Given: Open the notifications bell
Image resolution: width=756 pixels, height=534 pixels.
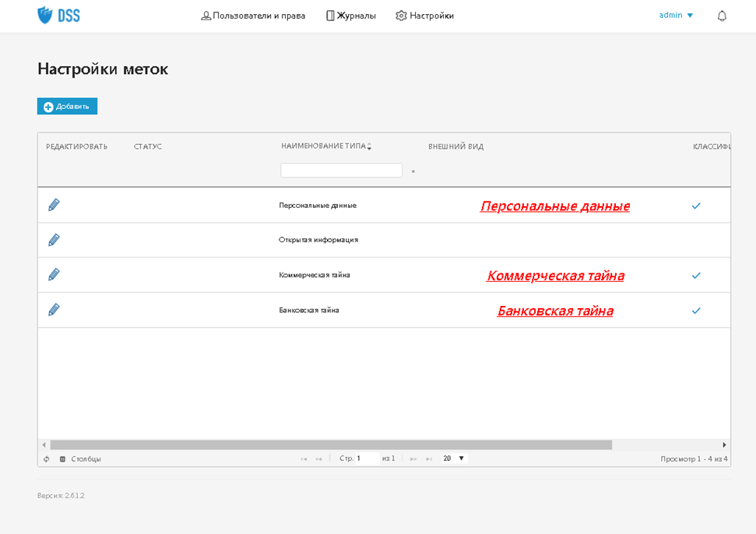Looking at the screenshot, I should pos(722,16).
